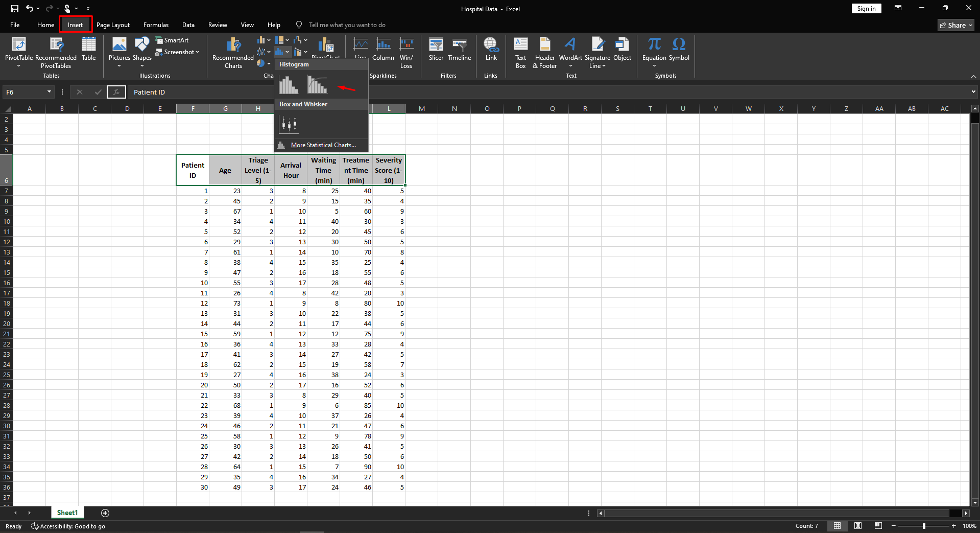Switch to the Home tab

tap(45, 25)
